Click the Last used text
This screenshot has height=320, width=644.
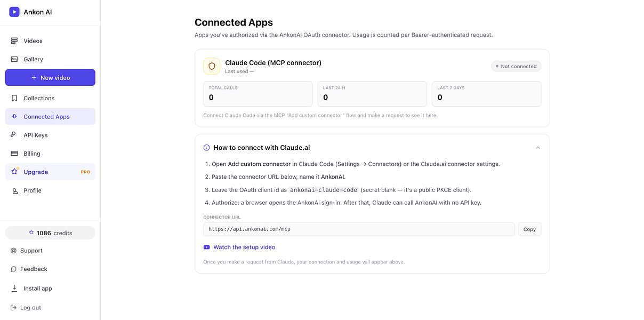[239, 71]
